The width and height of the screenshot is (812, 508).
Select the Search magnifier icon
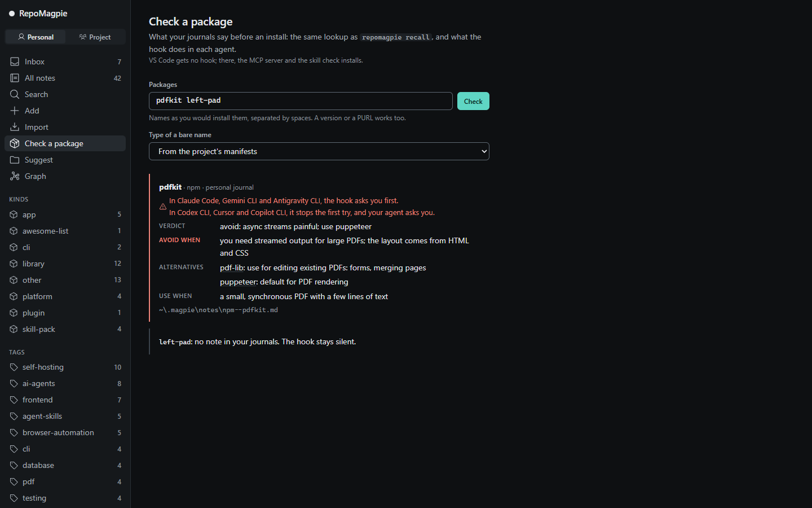[15, 94]
